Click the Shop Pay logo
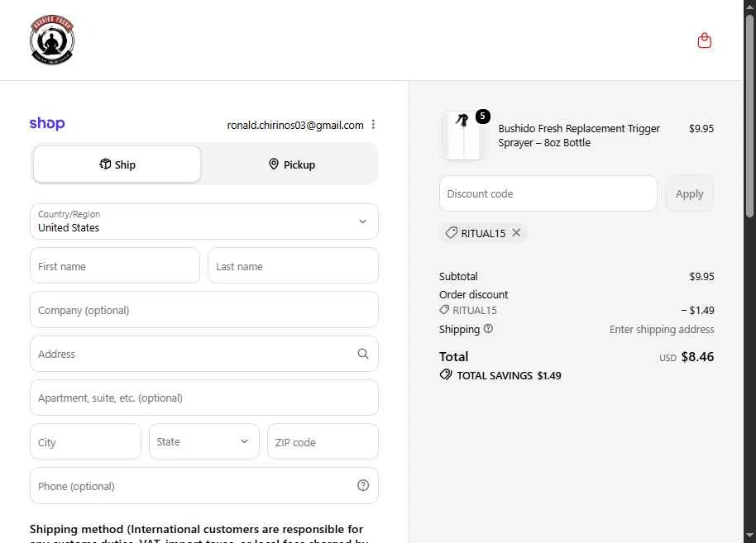 47,123
